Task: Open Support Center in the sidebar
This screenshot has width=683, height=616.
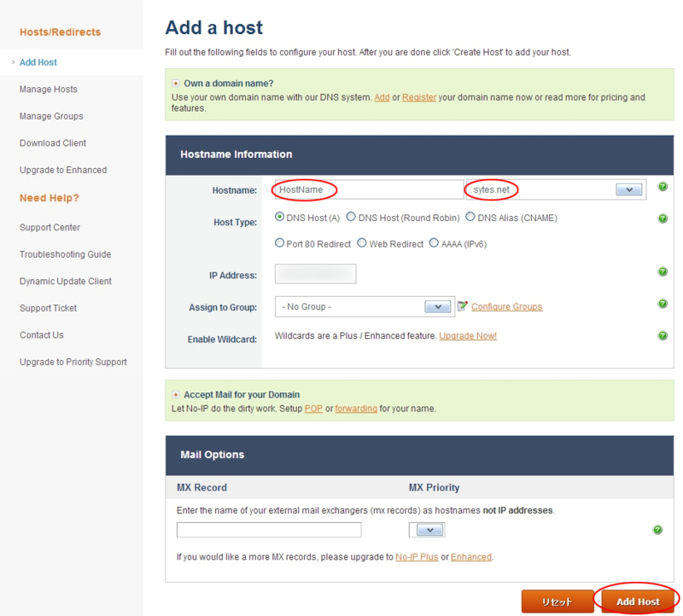Action: (50, 228)
